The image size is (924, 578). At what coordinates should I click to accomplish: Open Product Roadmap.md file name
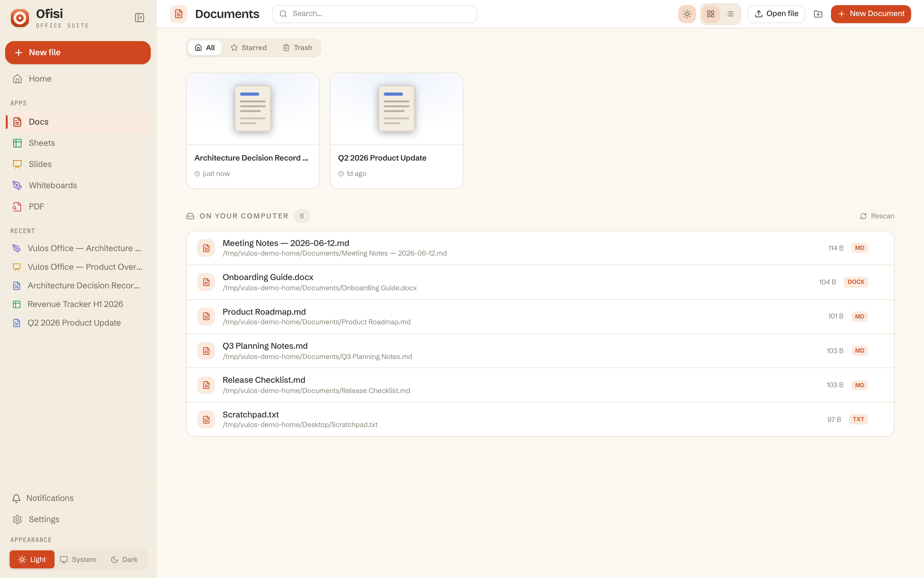(x=264, y=312)
